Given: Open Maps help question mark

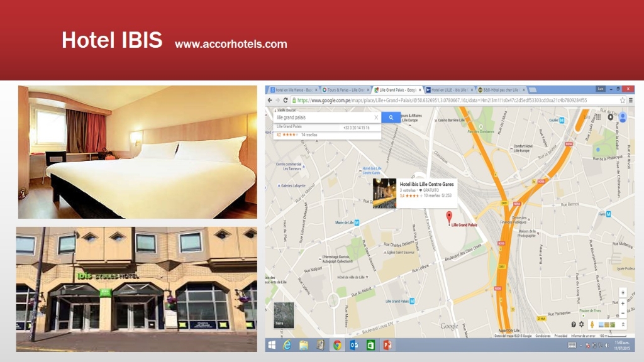Looking at the screenshot, I should [574, 324].
